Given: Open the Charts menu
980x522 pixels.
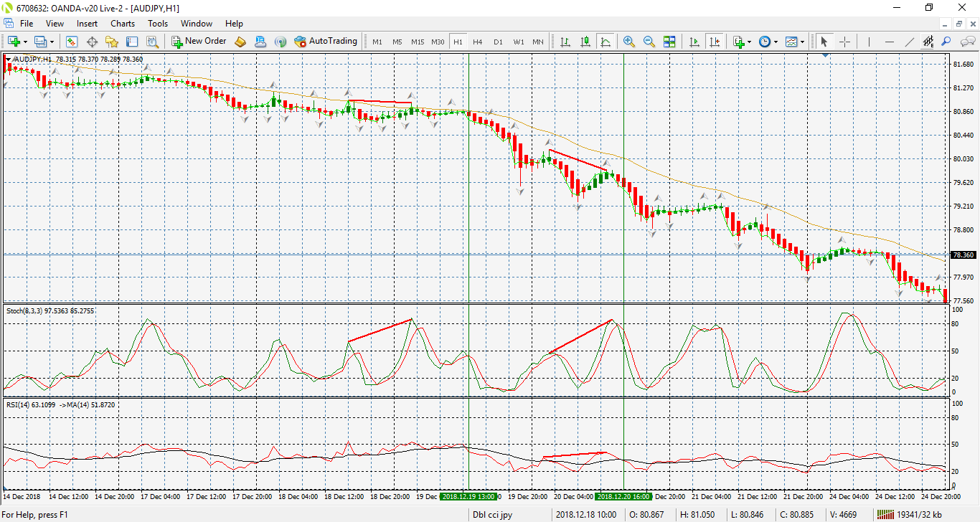Looking at the screenshot, I should (x=123, y=24).
